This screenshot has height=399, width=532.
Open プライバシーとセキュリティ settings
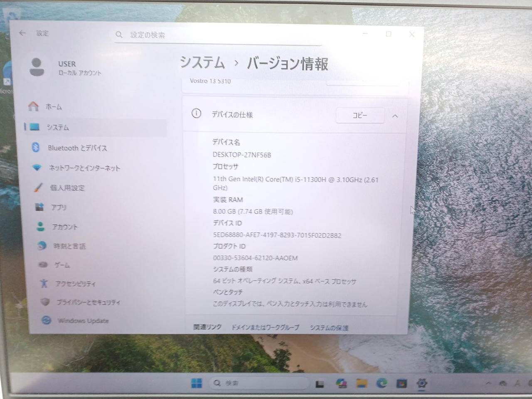click(x=88, y=302)
